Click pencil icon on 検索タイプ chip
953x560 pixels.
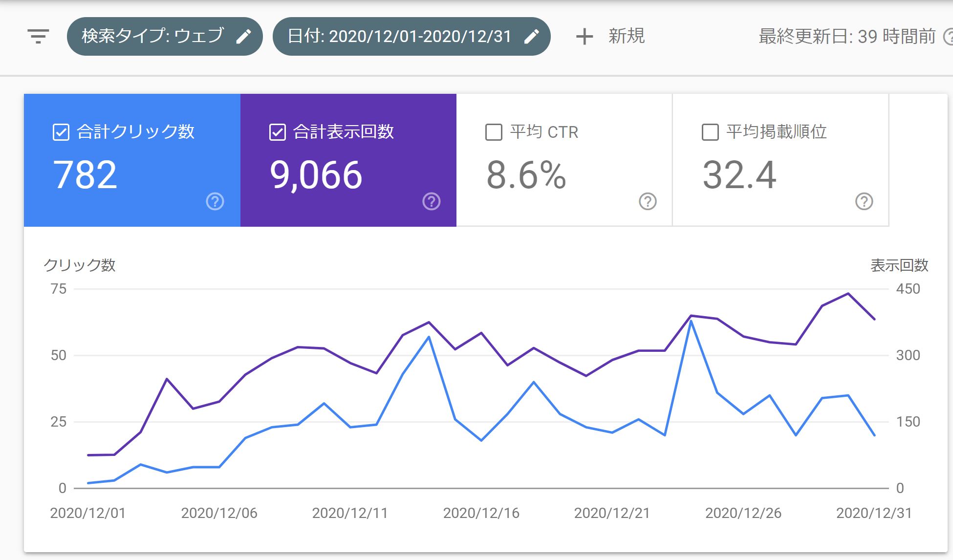(x=243, y=36)
